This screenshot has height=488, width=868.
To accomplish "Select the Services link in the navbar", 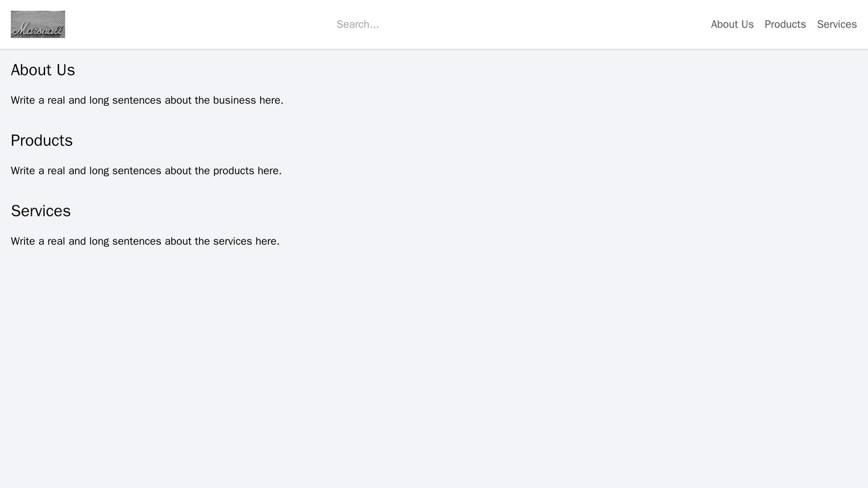I will tap(836, 24).
